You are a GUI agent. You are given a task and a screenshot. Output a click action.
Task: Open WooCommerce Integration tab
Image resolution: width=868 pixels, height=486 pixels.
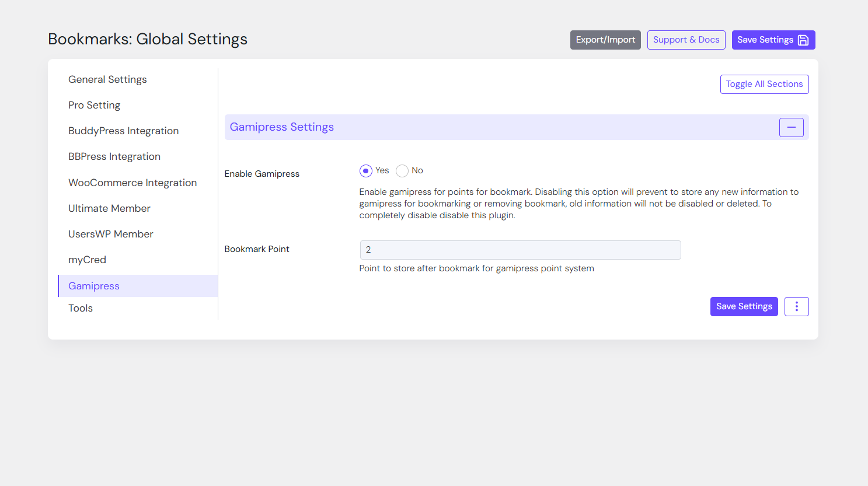click(133, 183)
